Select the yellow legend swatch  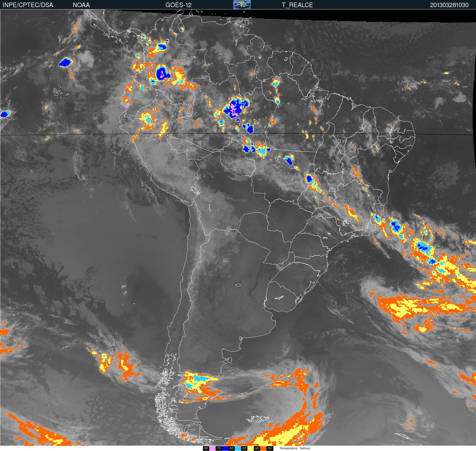(250, 448)
